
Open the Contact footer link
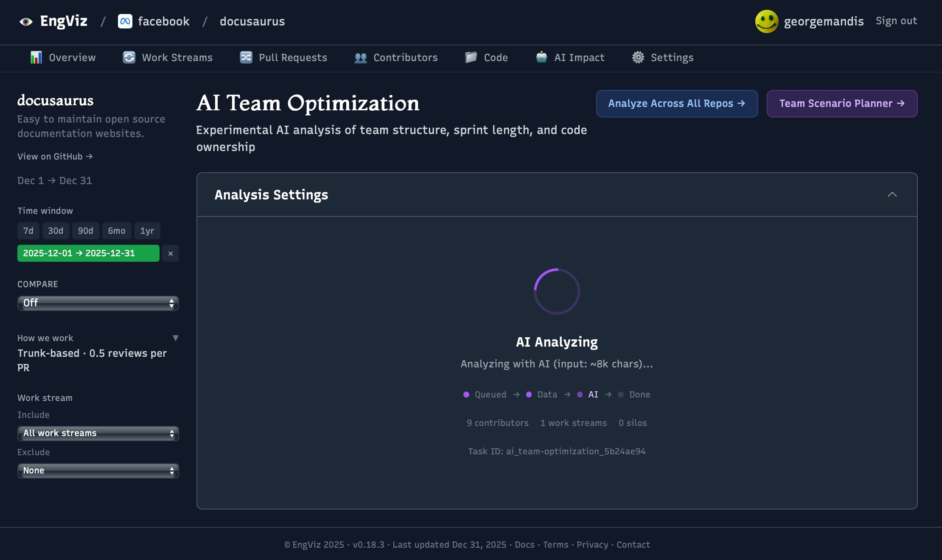[633, 545]
